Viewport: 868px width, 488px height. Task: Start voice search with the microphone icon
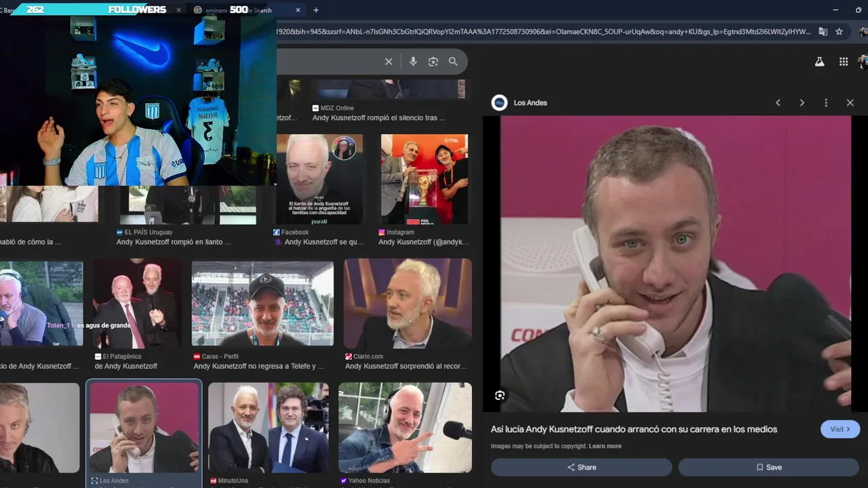(x=413, y=62)
